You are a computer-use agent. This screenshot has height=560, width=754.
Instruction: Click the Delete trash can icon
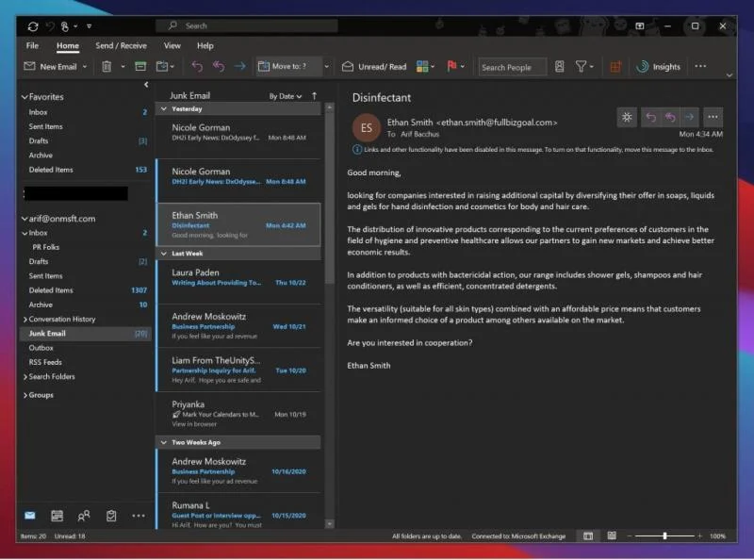[107, 66]
